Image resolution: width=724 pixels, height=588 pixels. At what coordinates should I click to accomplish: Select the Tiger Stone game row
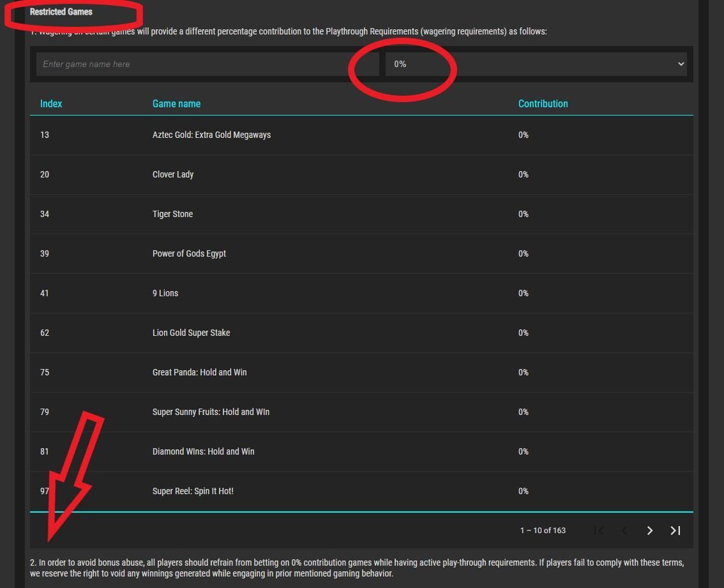point(172,214)
